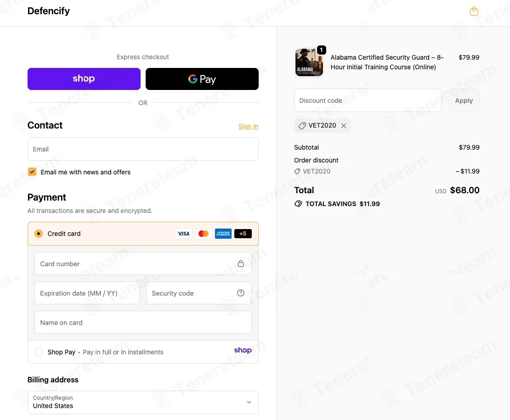The image size is (510, 420).
Task: Click into the Discount code field
Action: pyautogui.click(x=368, y=101)
